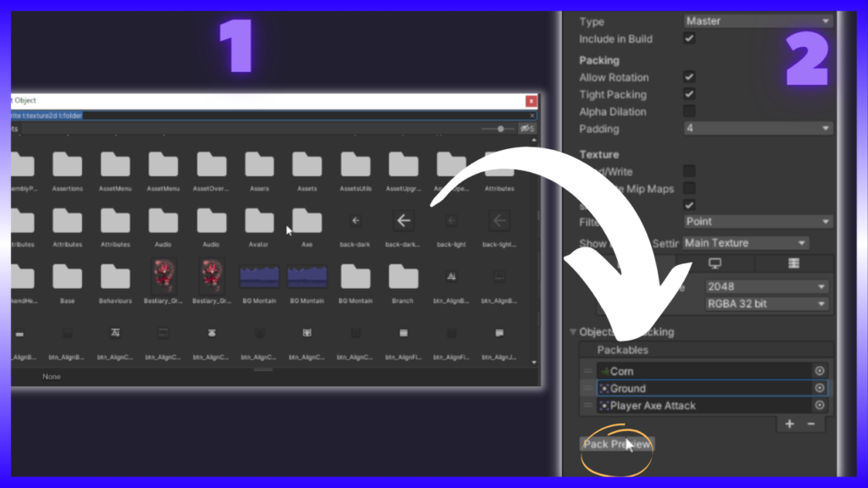This screenshot has width=868, height=488.
Task: Tick the Read/Write checkbox
Action: 689,171
